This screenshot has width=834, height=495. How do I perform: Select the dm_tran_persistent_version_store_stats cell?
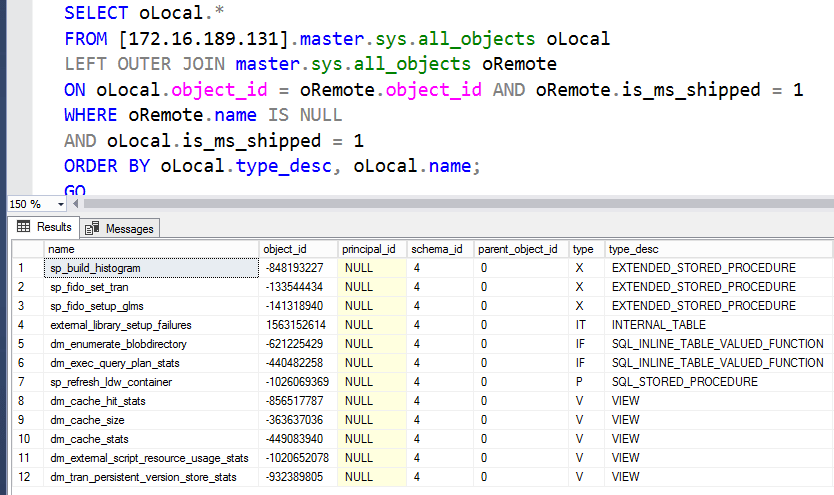pos(151,477)
